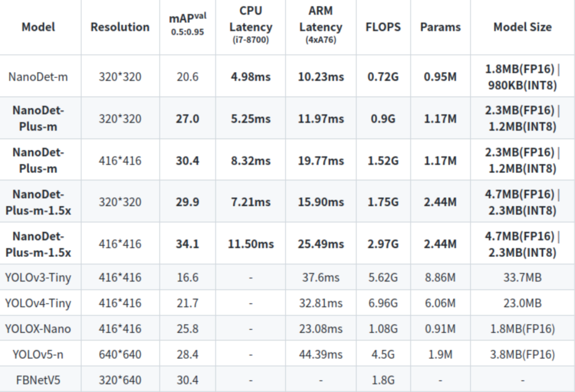Select the NanoDet-m model name cell
The image size is (575, 392).
tap(38, 77)
